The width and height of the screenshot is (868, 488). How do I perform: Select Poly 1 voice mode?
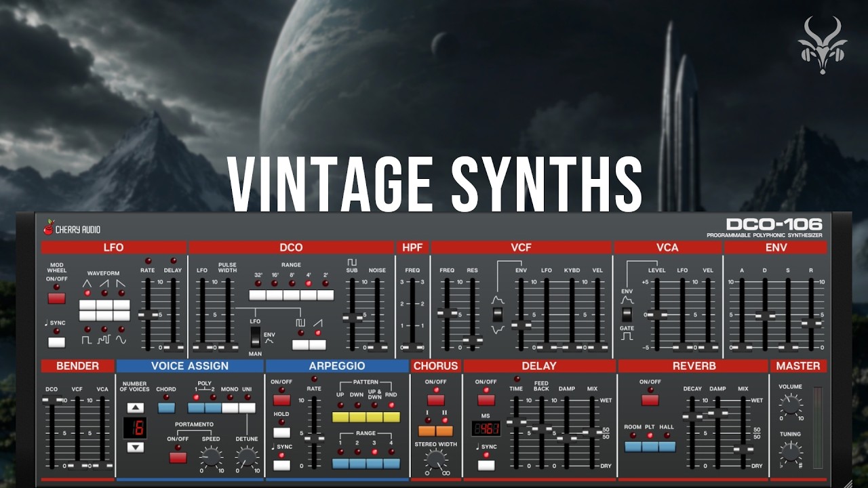(197, 408)
